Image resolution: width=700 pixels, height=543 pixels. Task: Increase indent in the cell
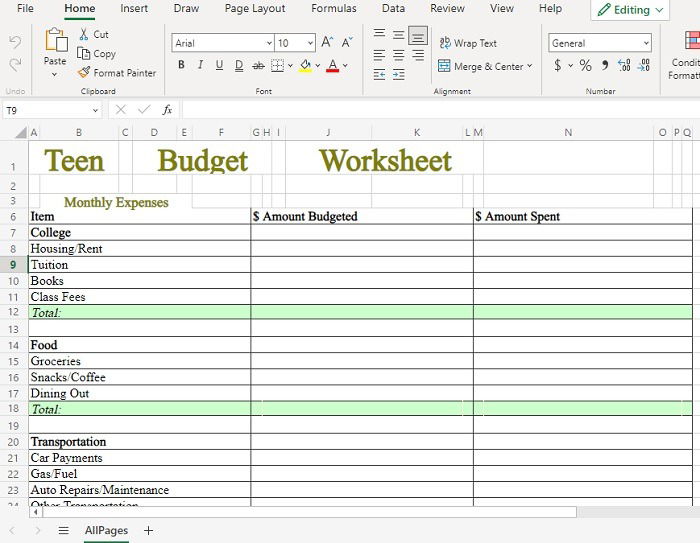click(x=399, y=74)
